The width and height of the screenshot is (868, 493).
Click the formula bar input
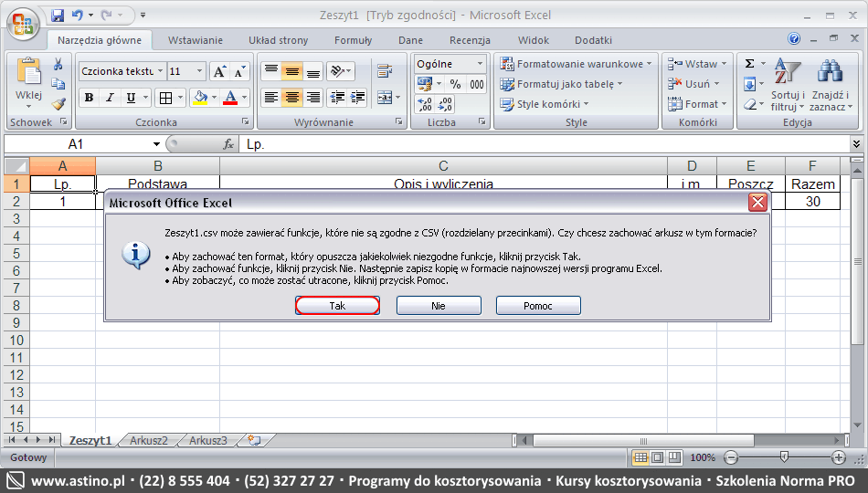545,144
